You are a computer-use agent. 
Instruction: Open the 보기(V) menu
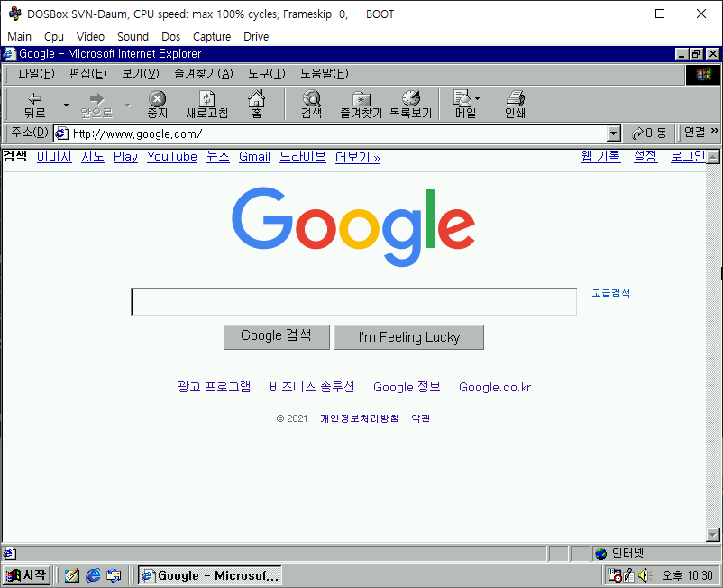pos(140,74)
